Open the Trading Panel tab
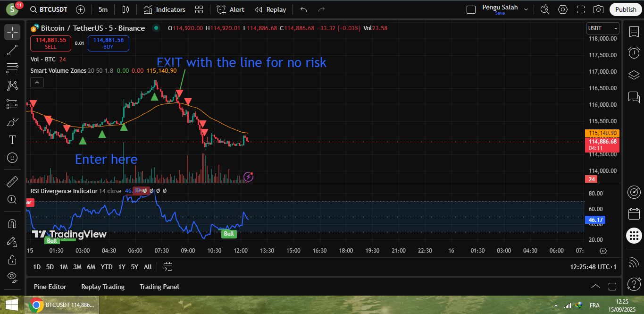 (159, 287)
